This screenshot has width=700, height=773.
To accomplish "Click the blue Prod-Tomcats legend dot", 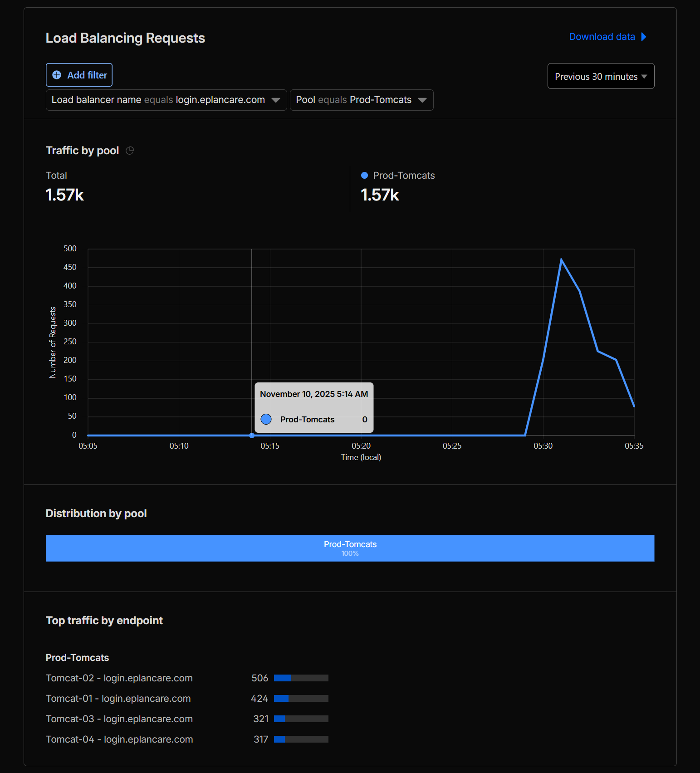I will point(364,176).
